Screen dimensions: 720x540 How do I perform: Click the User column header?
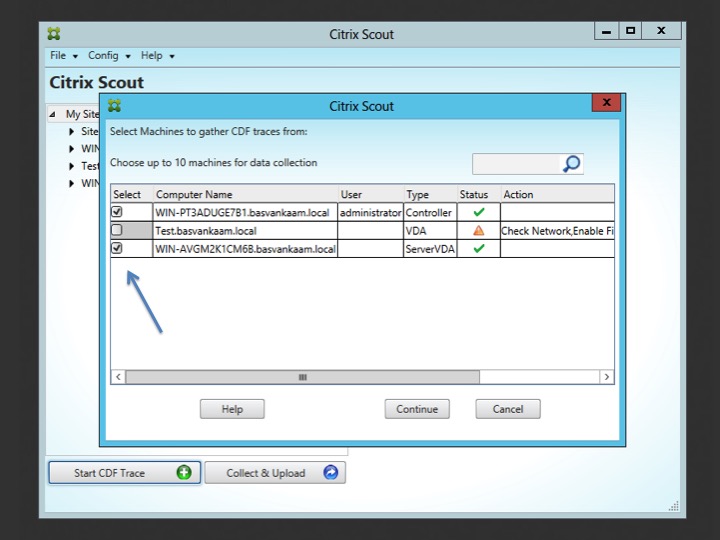pyautogui.click(x=371, y=194)
